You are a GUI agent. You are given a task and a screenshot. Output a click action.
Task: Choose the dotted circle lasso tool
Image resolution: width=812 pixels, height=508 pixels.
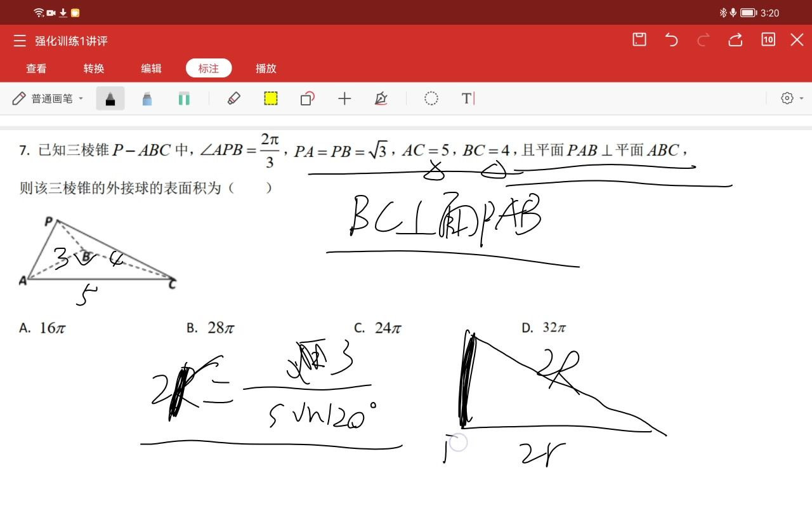click(431, 98)
